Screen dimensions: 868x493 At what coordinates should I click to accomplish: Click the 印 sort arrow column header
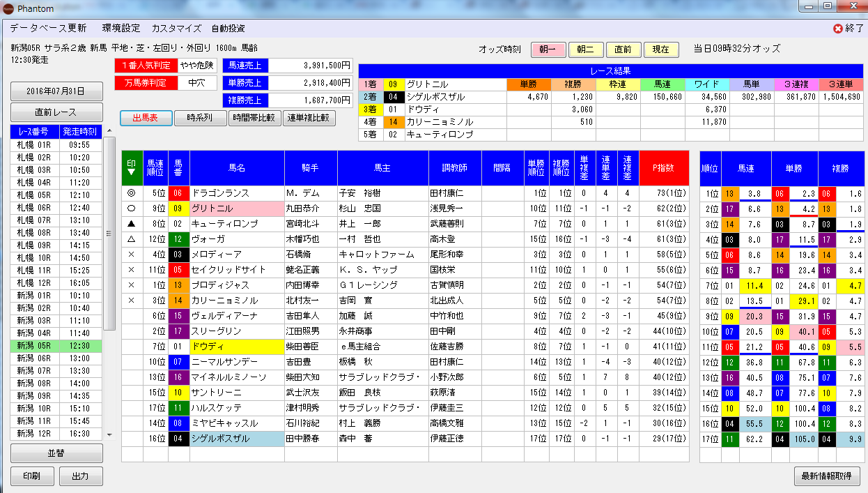[x=132, y=167]
